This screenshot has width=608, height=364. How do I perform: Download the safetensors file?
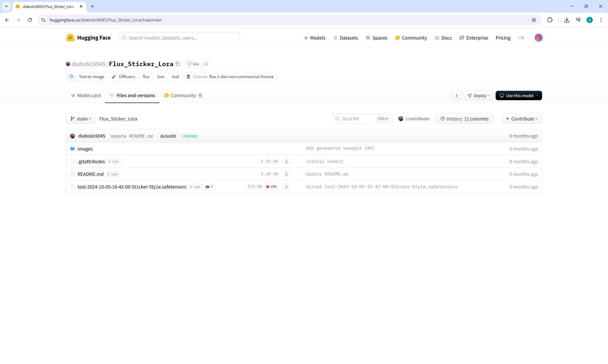(286, 187)
